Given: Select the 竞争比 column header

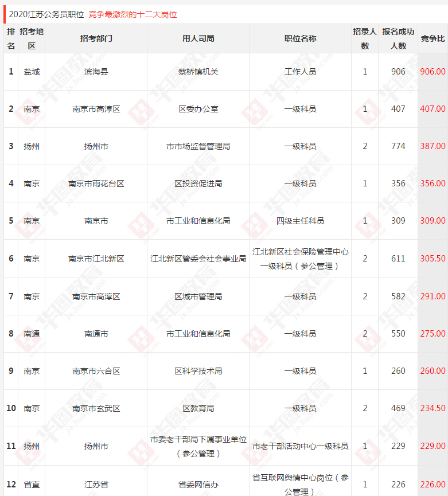Looking at the screenshot, I should coord(433,38).
